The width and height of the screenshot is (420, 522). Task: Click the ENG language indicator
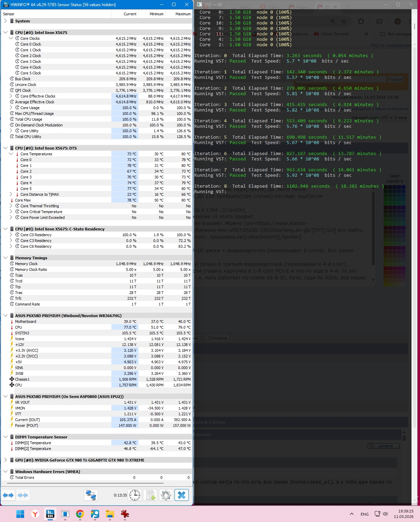pos(365,514)
